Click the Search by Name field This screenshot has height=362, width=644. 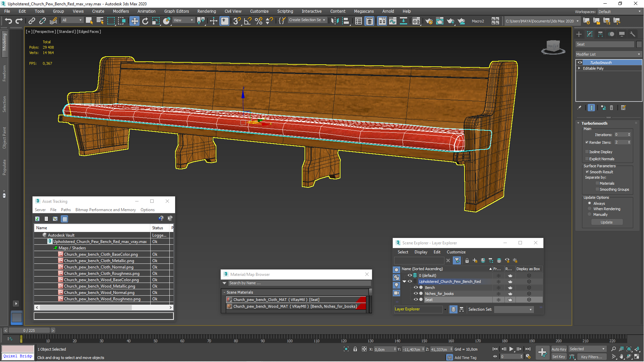(x=299, y=283)
